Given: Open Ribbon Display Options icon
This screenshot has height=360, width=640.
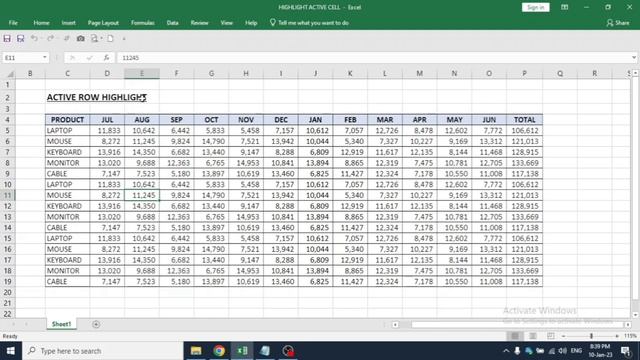Looking at the screenshot, I should tap(564, 7).
